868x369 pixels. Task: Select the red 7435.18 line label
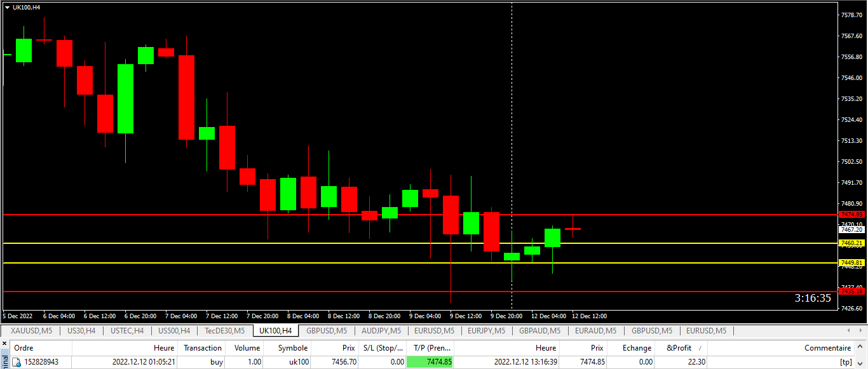(x=851, y=292)
